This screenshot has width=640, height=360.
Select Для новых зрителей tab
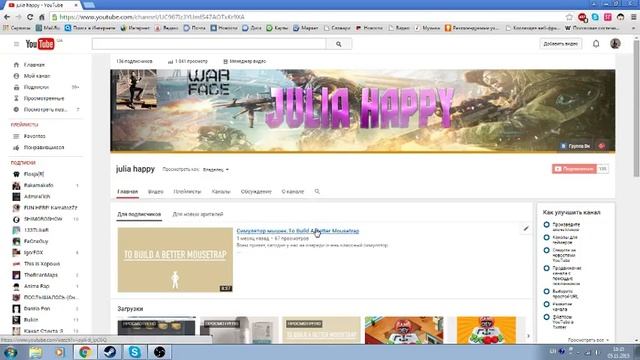click(198, 214)
